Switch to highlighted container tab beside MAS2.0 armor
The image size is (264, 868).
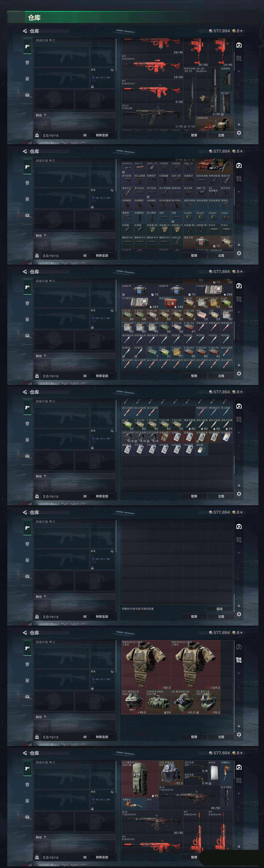point(239,659)
